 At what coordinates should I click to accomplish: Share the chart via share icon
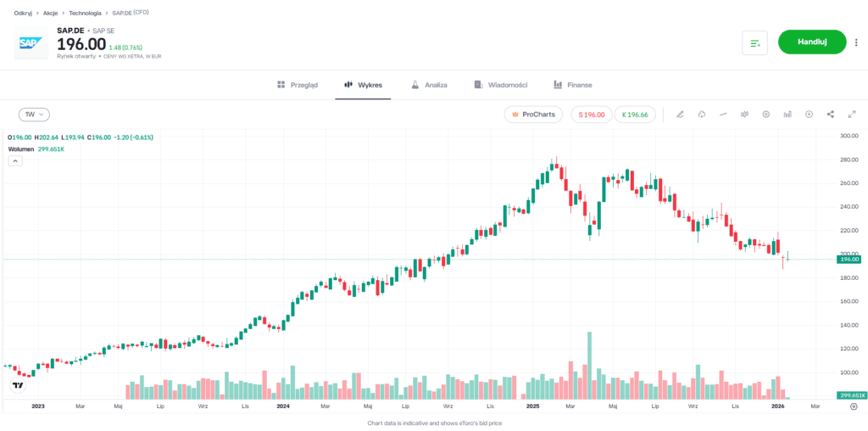coord(831,115)
